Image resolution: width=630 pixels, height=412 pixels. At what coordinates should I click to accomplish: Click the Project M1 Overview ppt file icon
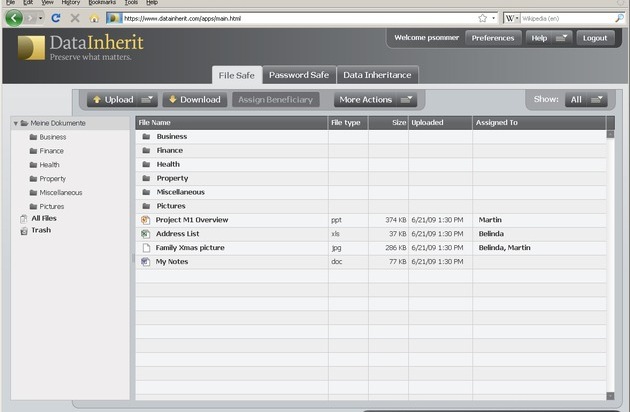[146, 220]
